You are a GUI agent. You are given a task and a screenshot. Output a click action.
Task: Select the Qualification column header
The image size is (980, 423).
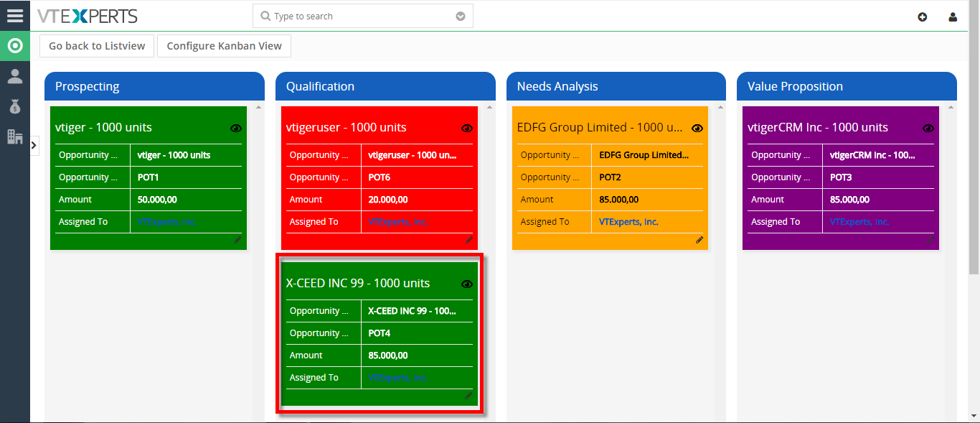pyautogui.click(x=385, y=86)
